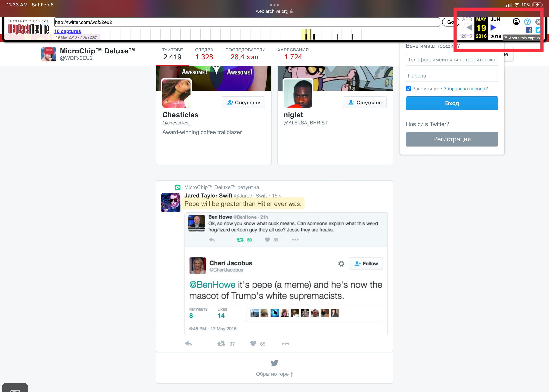Click the phone, email or username field
The width and height of the screenshot is (549, 392).
[452, 60]
